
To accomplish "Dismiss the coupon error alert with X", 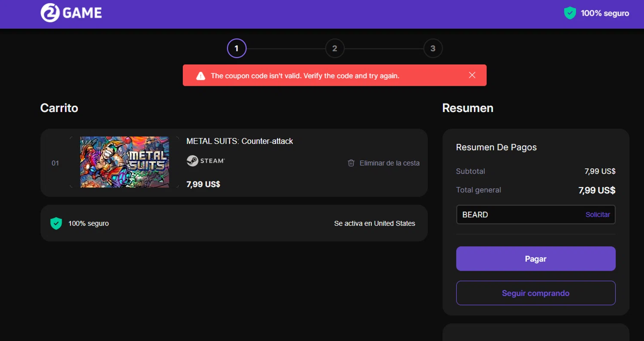I will pos(472,75).
